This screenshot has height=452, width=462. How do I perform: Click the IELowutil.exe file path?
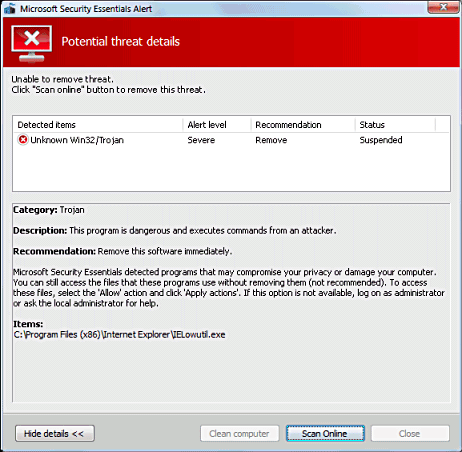[x=119, y=335]
